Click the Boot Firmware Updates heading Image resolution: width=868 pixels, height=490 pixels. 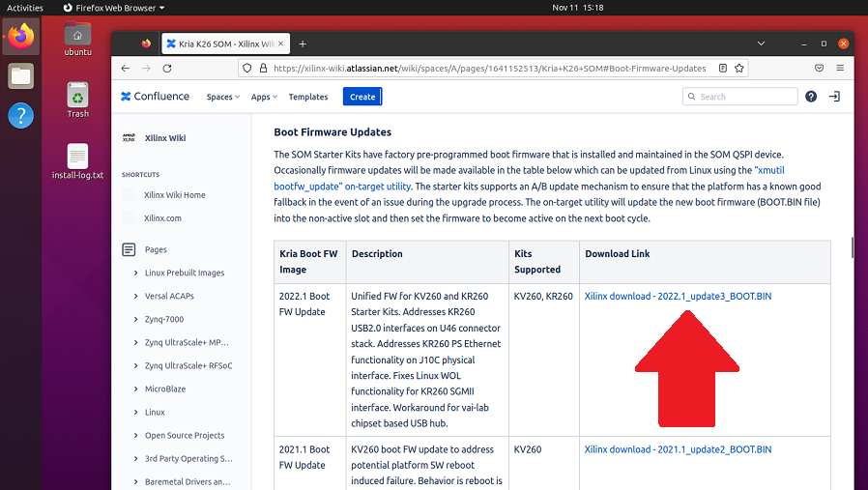pyautogui.click(x=333, y=132)
